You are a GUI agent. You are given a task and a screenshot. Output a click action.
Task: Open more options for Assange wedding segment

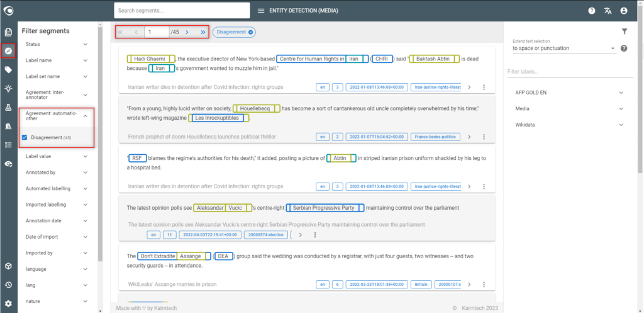(x=484, y=284)
